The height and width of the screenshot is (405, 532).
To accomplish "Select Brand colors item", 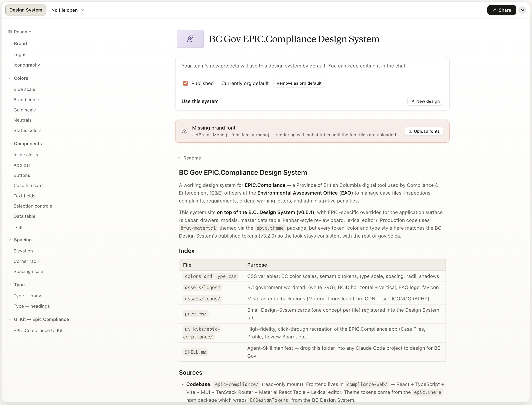I will click(27, 100).
